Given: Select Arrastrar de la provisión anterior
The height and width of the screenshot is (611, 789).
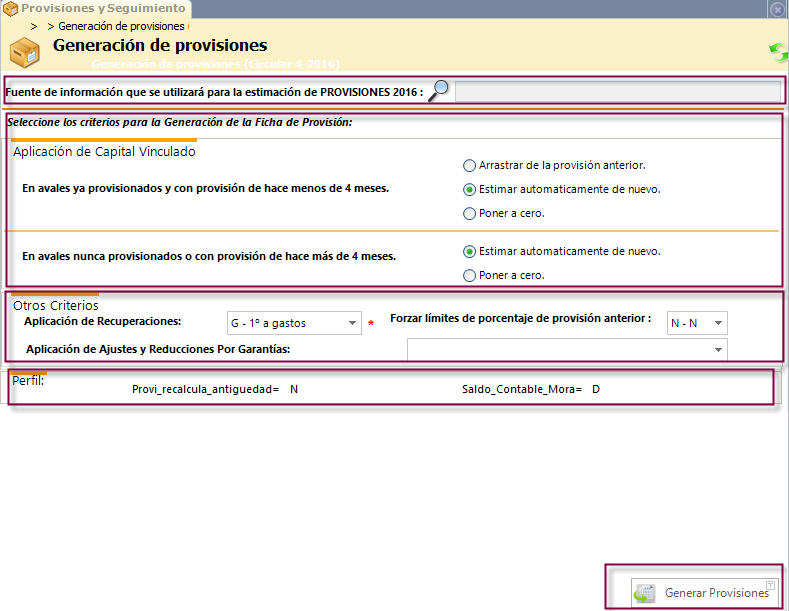Looking at the screenshot, I should pyautogui.click(x=469, y=165).
